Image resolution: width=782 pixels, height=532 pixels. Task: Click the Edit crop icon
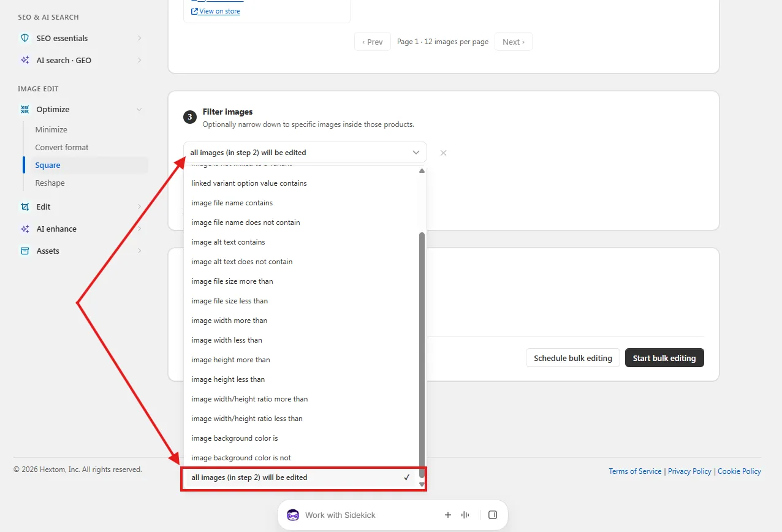pos(25,207)
